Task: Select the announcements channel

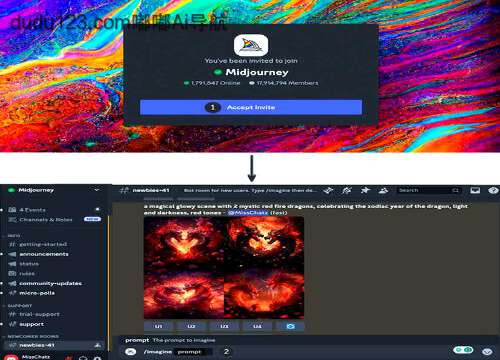Action: click(x=44, y=254)
